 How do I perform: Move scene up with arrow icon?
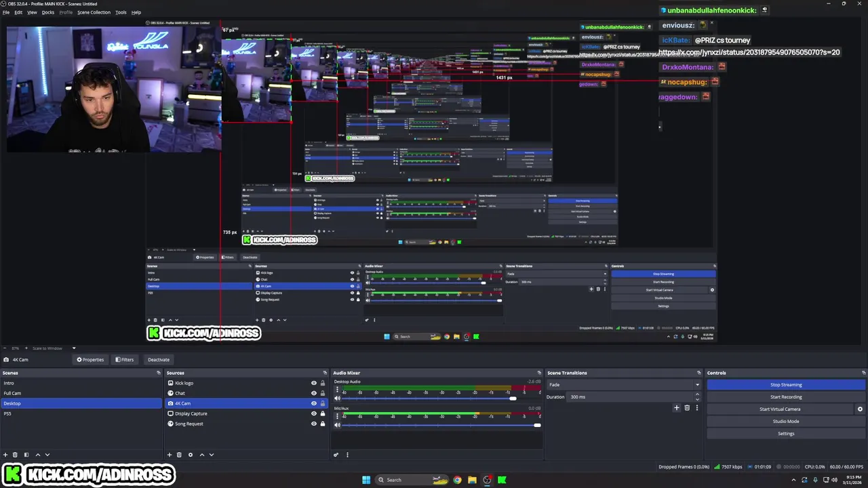[37, 455]
